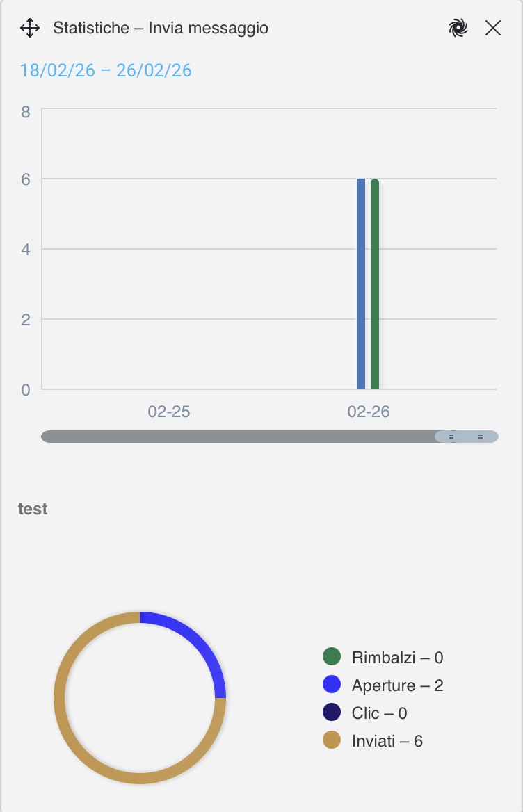Click the green bar on 02-26

pos(375,284)
